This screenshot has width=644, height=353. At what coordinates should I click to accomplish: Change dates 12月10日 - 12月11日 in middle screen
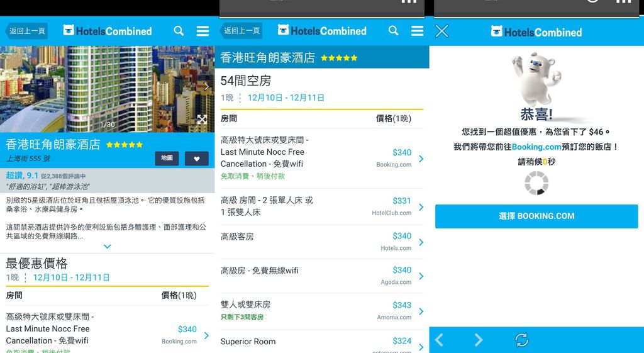click(x=286, y=98)
